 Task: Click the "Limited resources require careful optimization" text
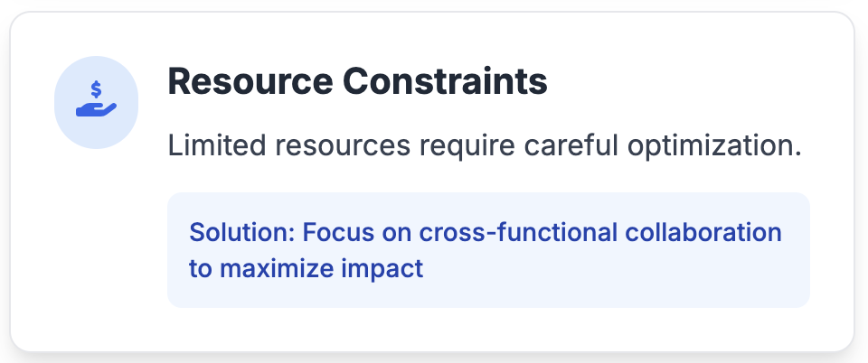[485, 146]
